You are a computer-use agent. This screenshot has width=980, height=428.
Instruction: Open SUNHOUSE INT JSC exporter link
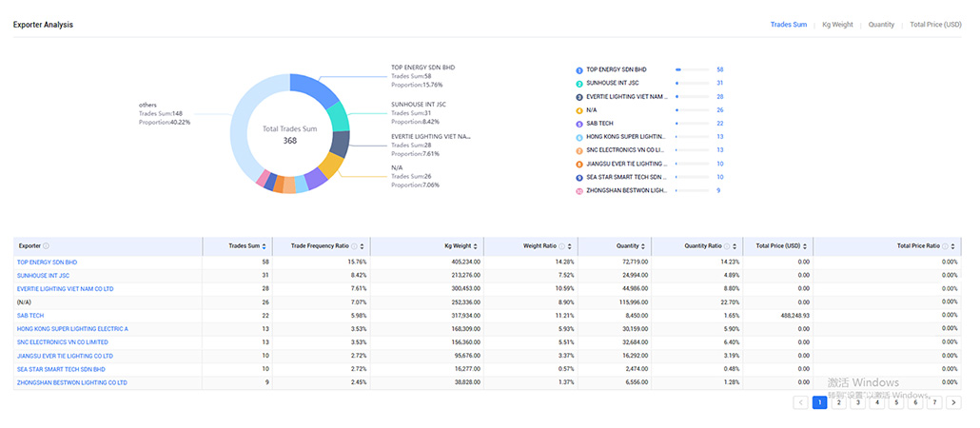point(43,276)
